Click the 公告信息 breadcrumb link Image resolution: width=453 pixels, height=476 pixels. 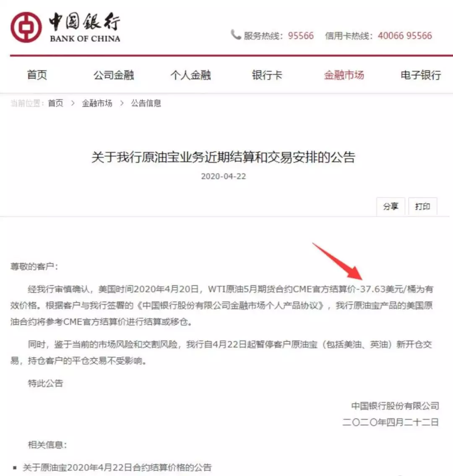[146, 103]
